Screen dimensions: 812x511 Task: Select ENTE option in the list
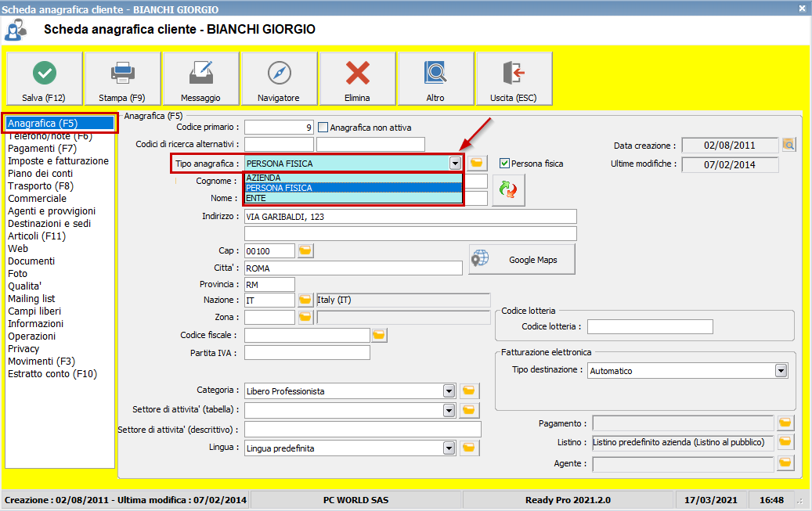coord(353,198)
